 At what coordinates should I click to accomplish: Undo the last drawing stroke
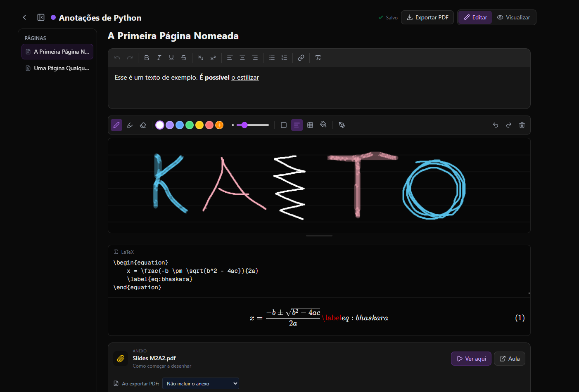[496, 125]
